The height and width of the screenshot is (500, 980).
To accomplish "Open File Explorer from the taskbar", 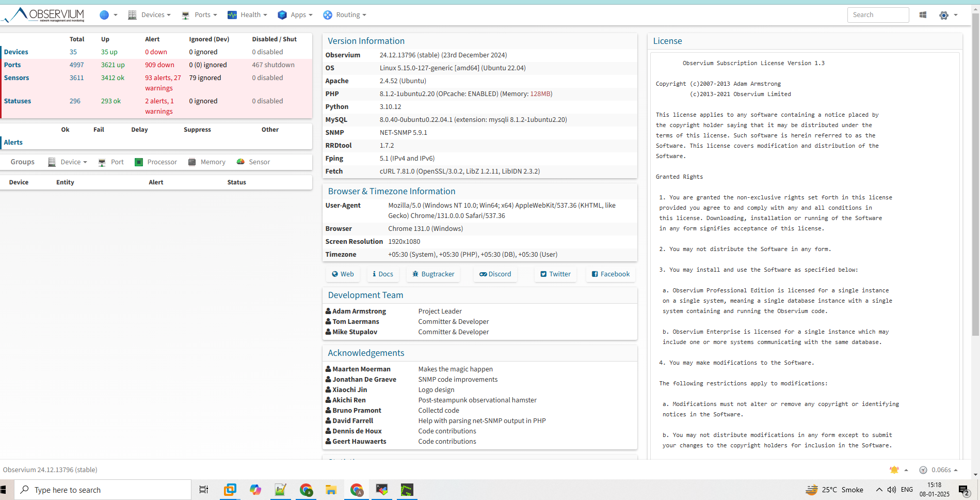I will tap(331, 490).
